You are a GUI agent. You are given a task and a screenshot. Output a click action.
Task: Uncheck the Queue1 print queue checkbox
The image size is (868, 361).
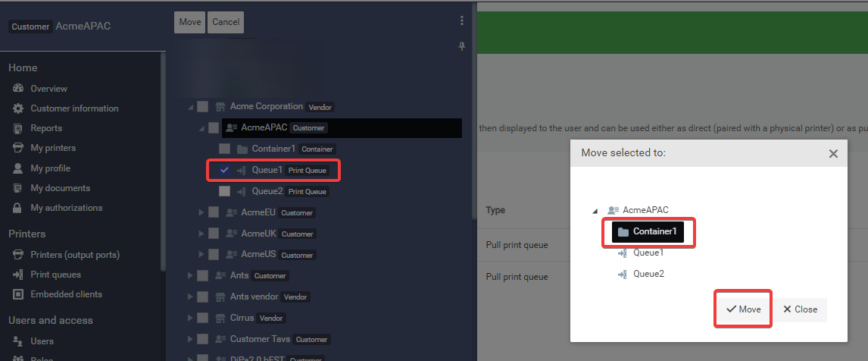tap(224, 170)
